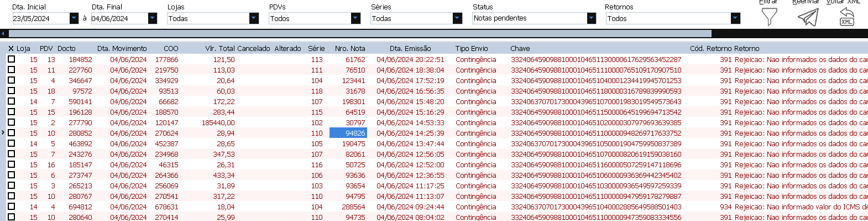Screen dimensions: 868x221
Task: Click the Cód. Retorno column header
Action: click(x=711, y=49)
